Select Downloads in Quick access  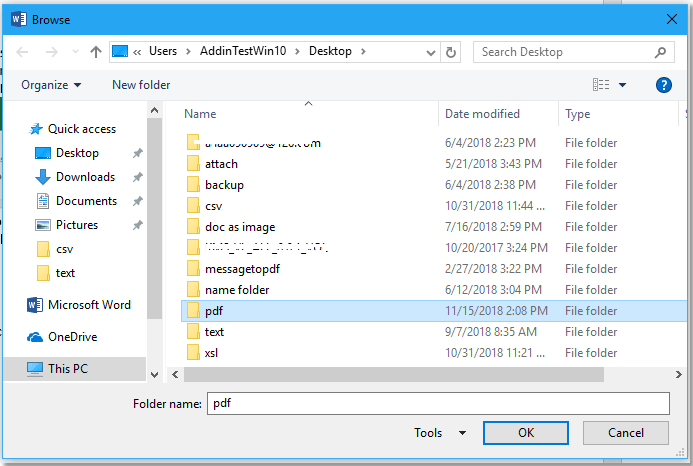(85, 177)
